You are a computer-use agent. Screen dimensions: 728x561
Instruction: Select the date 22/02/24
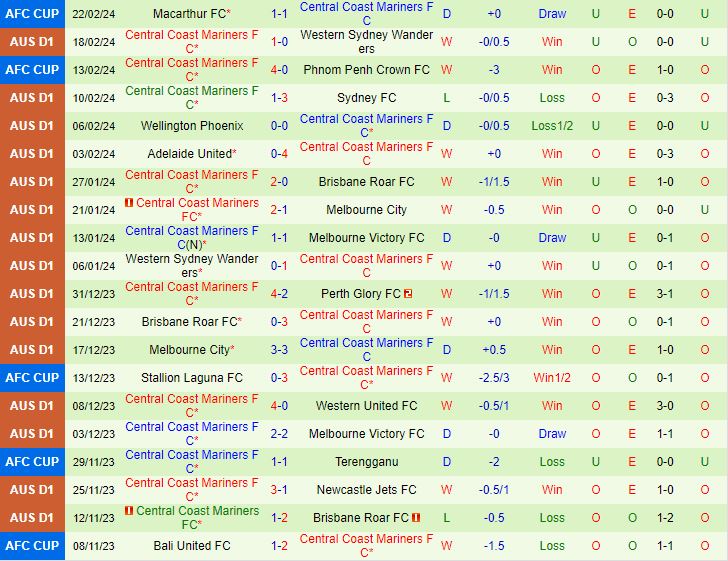[94, 14]
